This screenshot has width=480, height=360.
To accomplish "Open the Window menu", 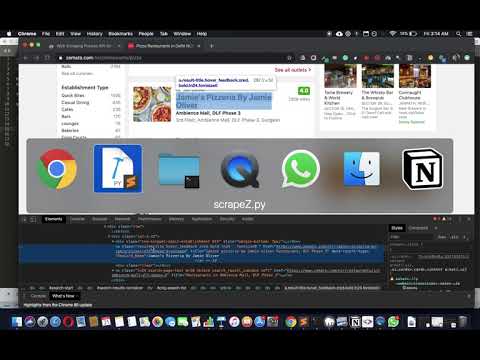I will [182, 34].
